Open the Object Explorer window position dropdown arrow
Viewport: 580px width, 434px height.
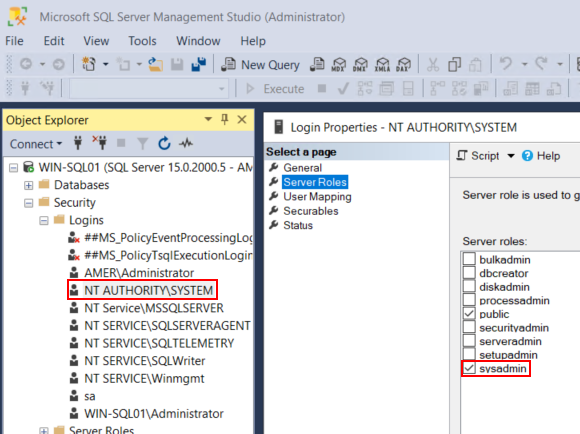pos(208,120)
